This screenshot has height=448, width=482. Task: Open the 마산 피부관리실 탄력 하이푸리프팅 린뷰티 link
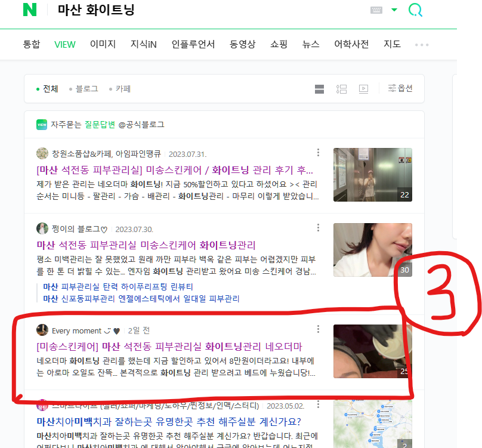point(118,287)
